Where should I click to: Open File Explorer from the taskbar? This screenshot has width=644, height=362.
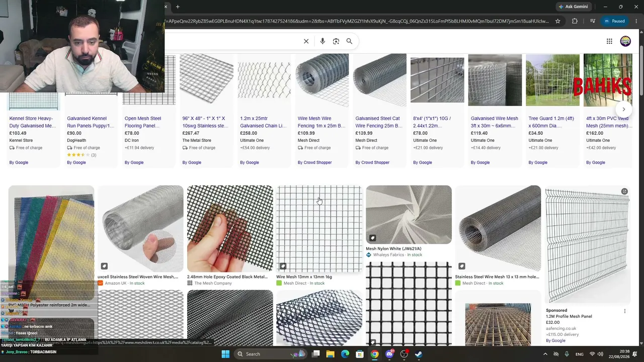(330, 354)
